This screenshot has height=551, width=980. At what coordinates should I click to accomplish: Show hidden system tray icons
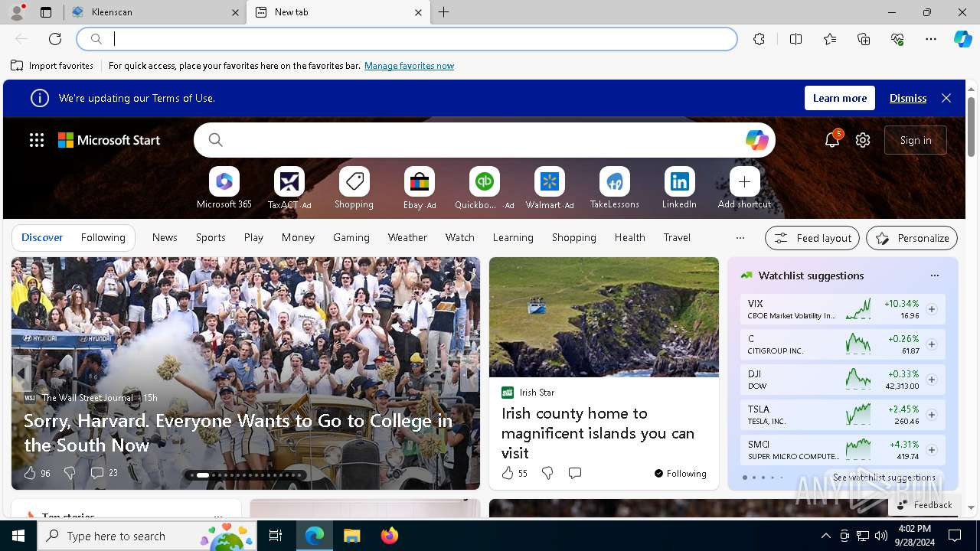click(x=826, y=536)
